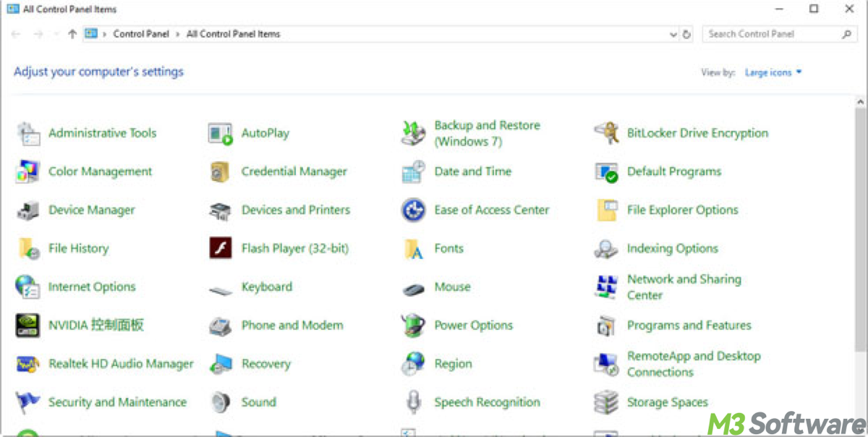Image resolution: width=868 pixels, height=437 pixels.
Task: Click the Speech Recognition link text
Action: (488, 402)
